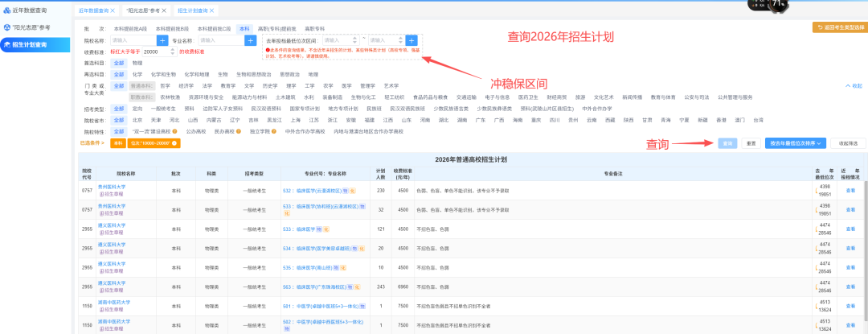
Task: Choose 物理 as first subject
Action: (x=138, y=63)
